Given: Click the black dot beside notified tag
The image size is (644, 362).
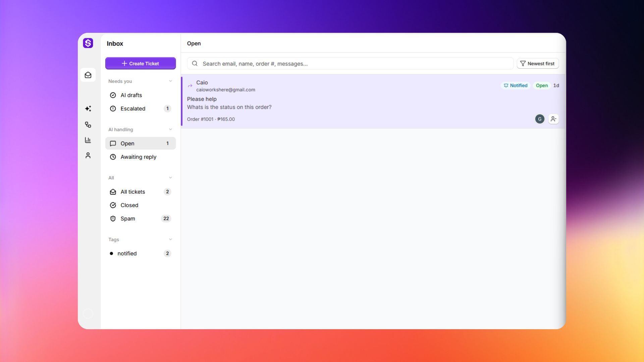Looking at the screenshot, I should (111, 253).
